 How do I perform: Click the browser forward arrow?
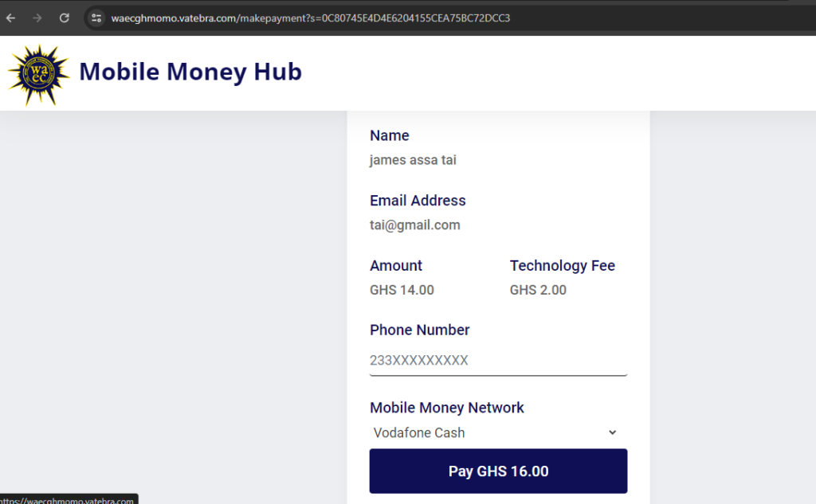tap(37, 18)
